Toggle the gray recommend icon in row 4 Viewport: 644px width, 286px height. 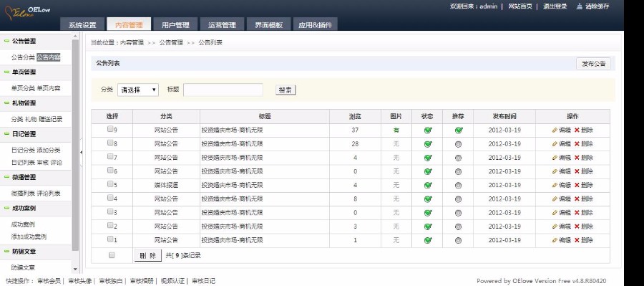coord(459,199)
